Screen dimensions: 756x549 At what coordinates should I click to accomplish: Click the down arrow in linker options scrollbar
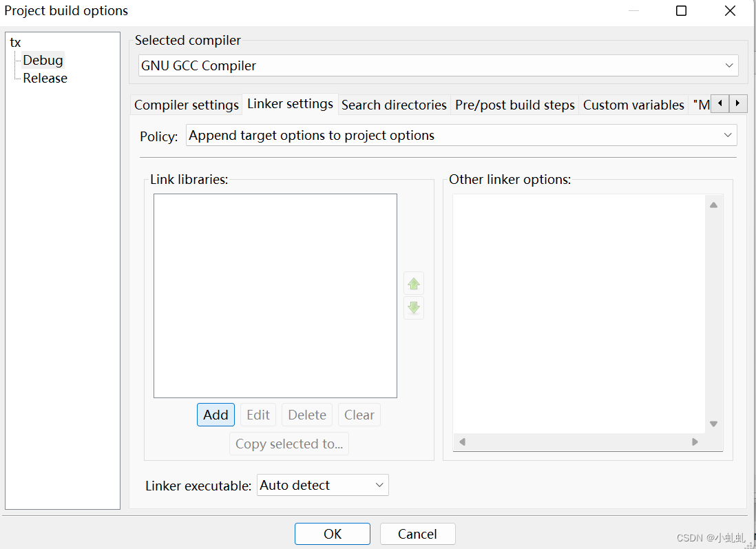(x=713, y=424)
